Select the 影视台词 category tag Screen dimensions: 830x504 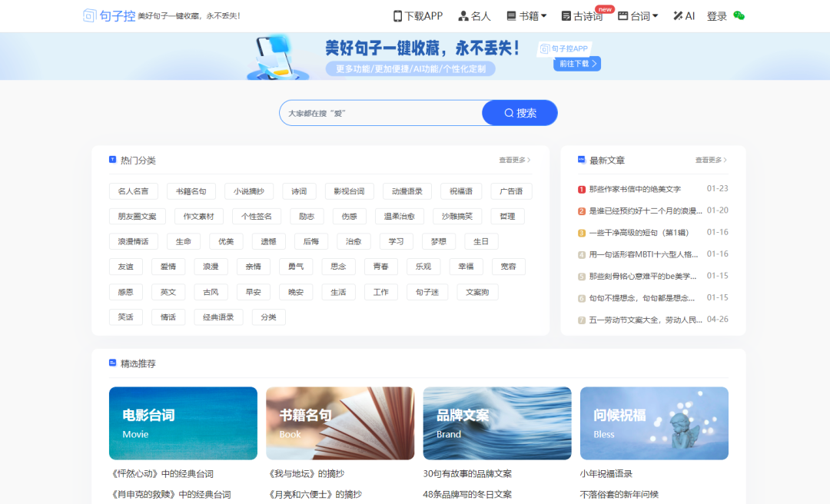pos(350,191)
